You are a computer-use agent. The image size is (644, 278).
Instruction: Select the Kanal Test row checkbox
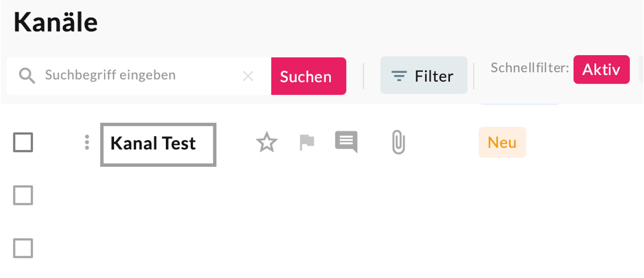click(x=23, y=142)
